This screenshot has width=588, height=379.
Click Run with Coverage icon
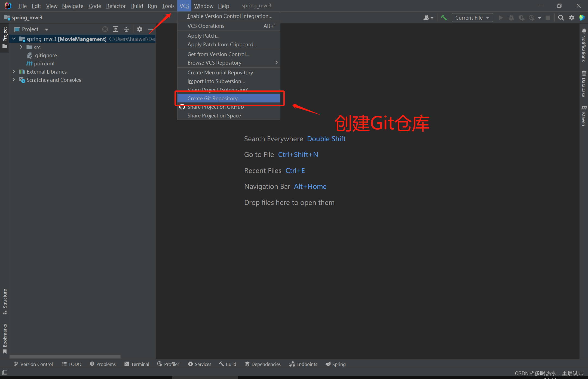[x=522, y=18]
